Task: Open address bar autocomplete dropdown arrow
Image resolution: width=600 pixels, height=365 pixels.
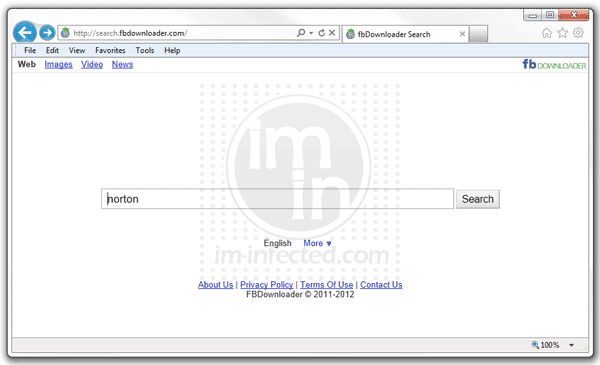Action: click(311, 33)
